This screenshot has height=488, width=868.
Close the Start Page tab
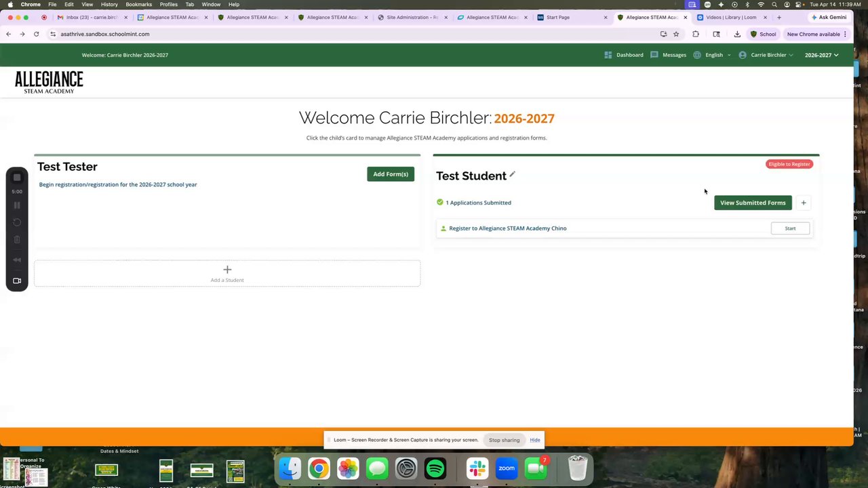pos(606,17)
